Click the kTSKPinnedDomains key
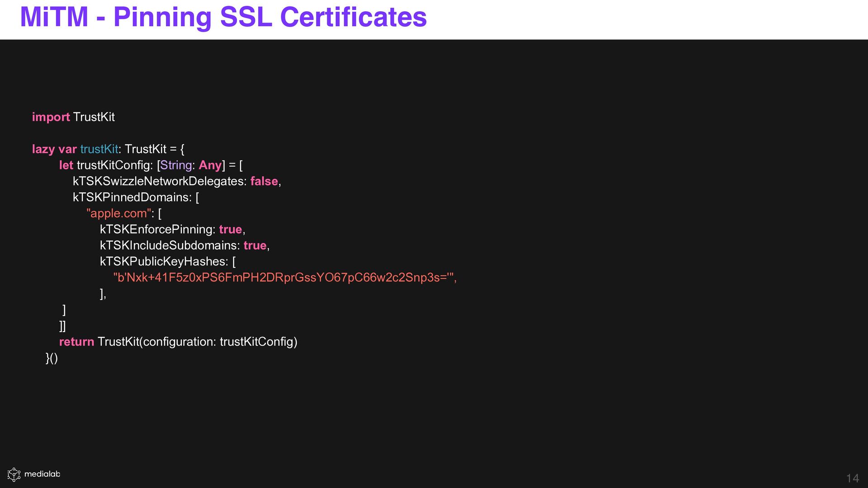This screenshot has width=868, height=488. [132, 197]
